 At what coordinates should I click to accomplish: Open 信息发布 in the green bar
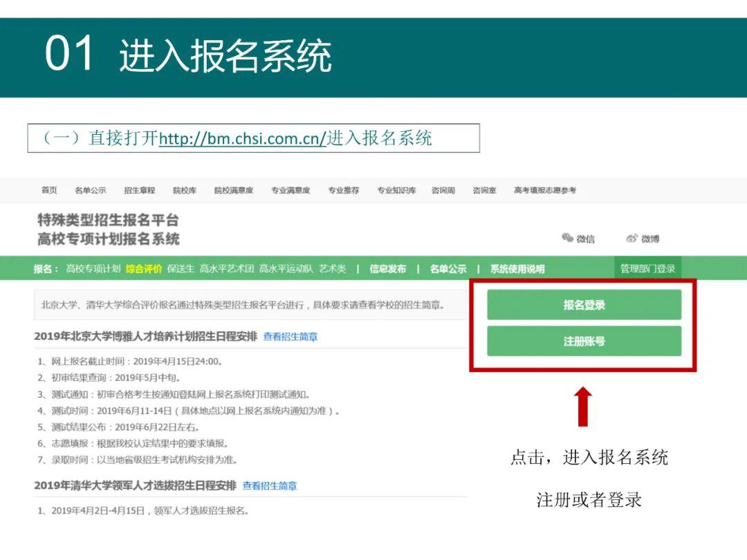click(388, 269)
